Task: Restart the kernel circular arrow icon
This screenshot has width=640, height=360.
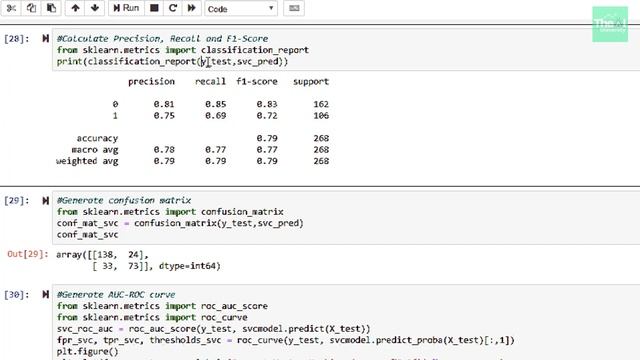Action: click(173, 8)
